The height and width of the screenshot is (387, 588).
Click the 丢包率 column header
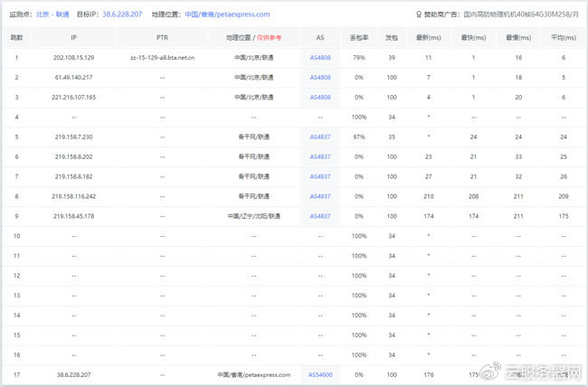tap(359, 37)
